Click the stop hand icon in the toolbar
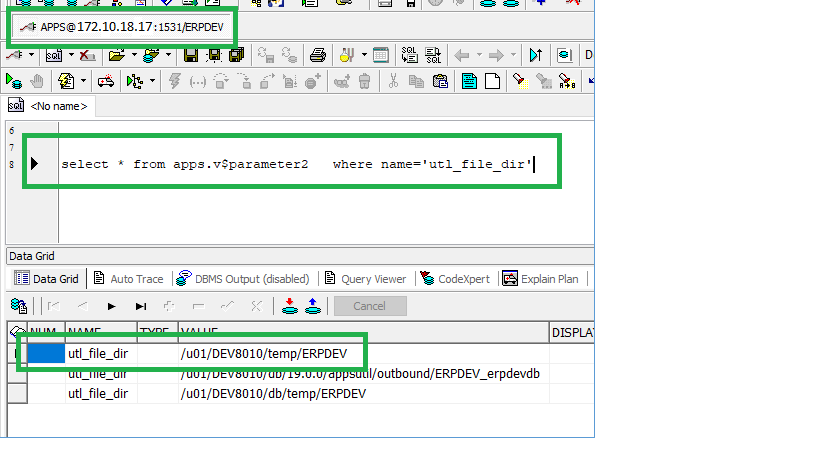 (38, 80)
